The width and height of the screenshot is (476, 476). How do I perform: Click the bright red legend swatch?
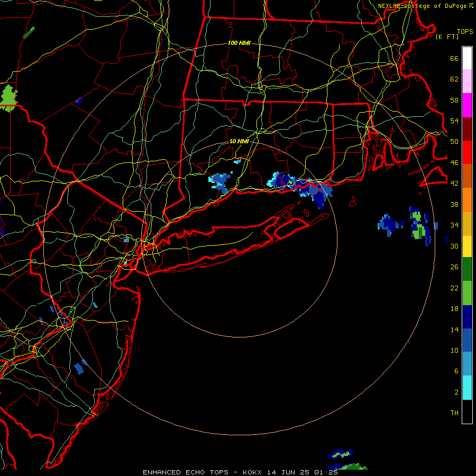tap(467, 152)
